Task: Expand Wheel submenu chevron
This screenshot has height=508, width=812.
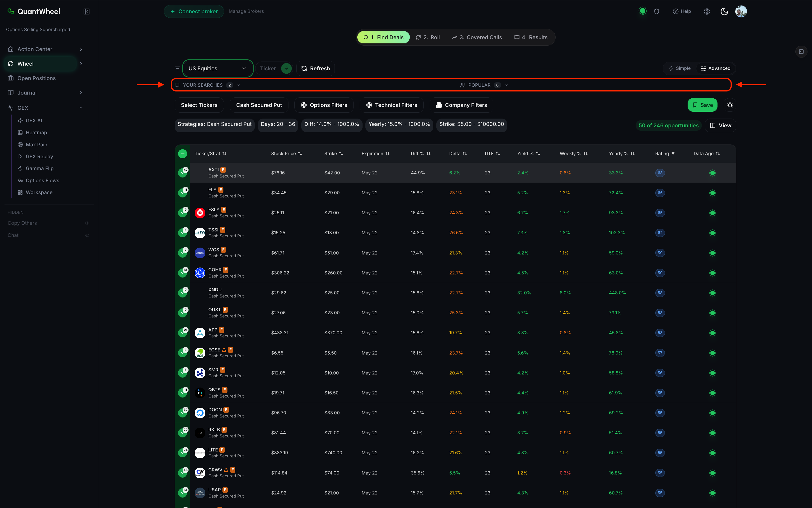Action: click(81, 64)
